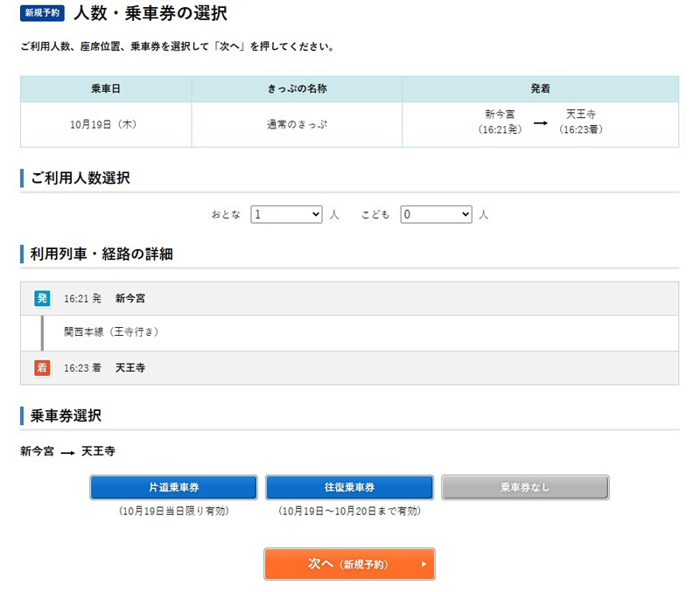Click the 16:21 発 新今宮 departure row
The height and width of the screenshot is (592, 700).
pyautogui.click(x=349, y=298)
